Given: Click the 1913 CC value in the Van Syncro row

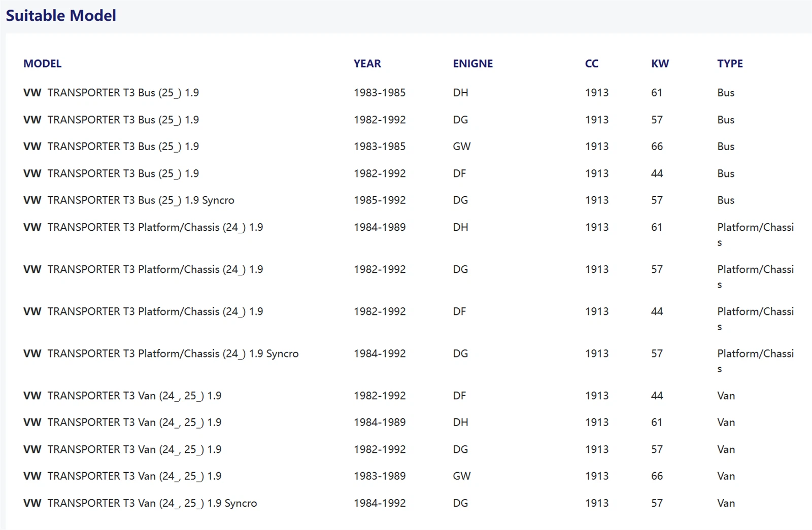Looking at the screenshot, I should pyautogui.click(x=597, y=503).
